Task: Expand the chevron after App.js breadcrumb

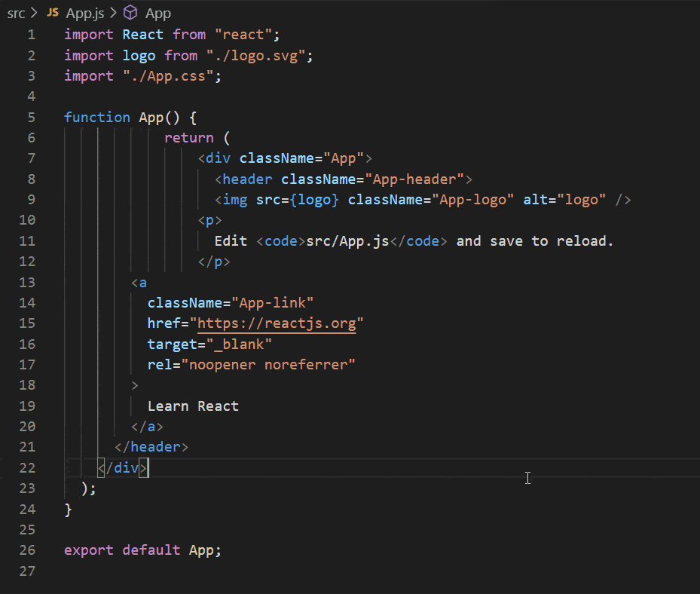Action: tap(113, 13)
